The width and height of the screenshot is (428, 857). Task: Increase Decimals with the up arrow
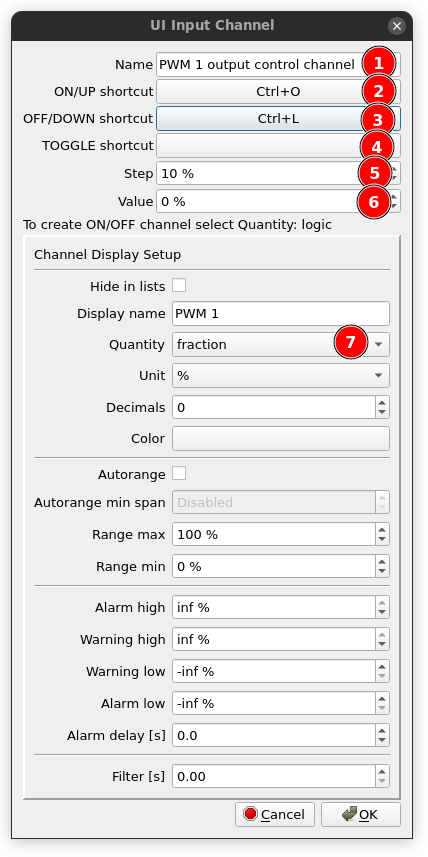point(382,402)
